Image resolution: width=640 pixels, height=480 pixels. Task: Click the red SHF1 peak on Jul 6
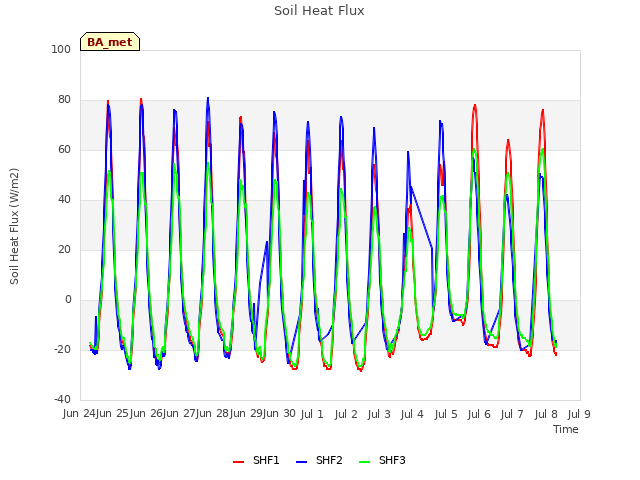[x=475, y=105]
